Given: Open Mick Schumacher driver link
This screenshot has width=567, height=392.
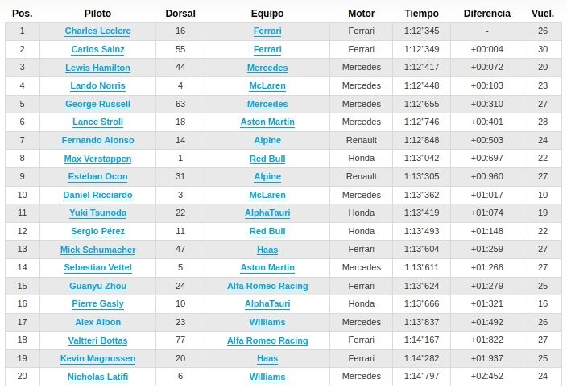Looking at the screenshot, I should (97, 250).
